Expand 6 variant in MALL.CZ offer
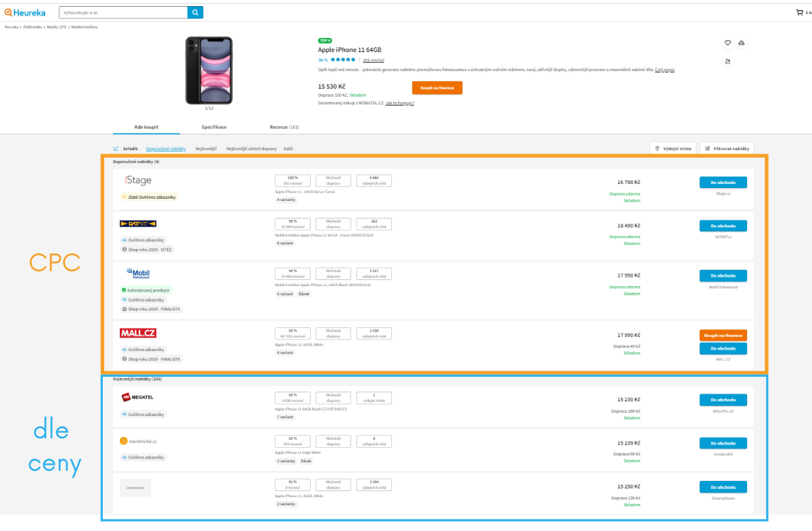The image size is (812, 531). 284,352
